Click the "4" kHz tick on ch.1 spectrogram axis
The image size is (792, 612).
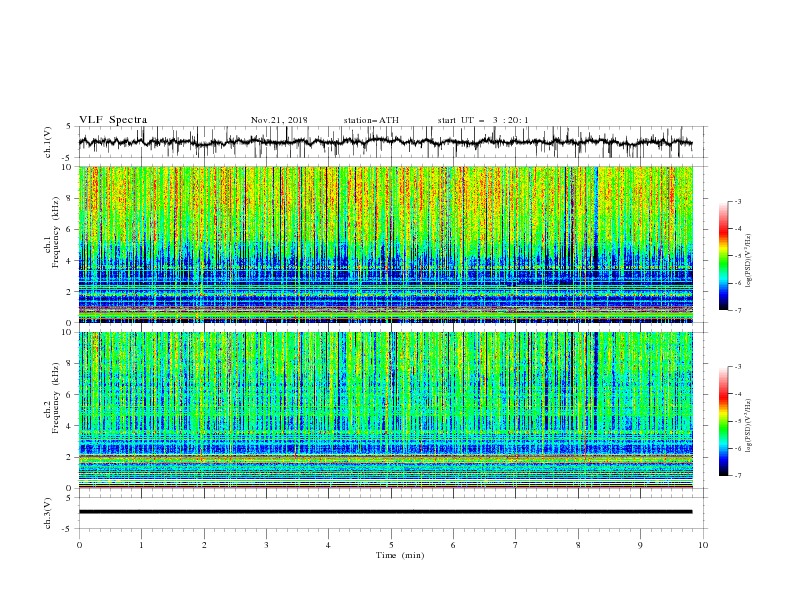[x=69, y=261]
